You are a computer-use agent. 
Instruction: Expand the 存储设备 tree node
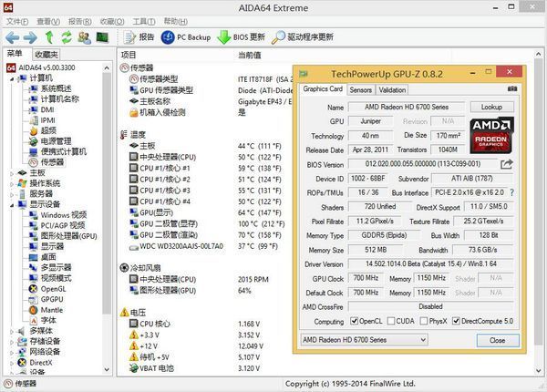click(x=12, y=342)
